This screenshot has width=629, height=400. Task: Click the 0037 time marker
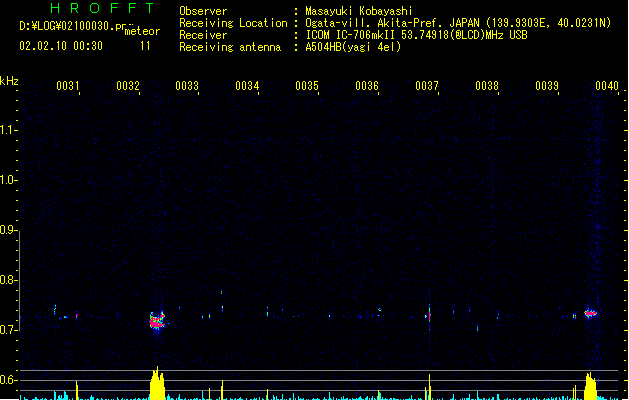427,86
